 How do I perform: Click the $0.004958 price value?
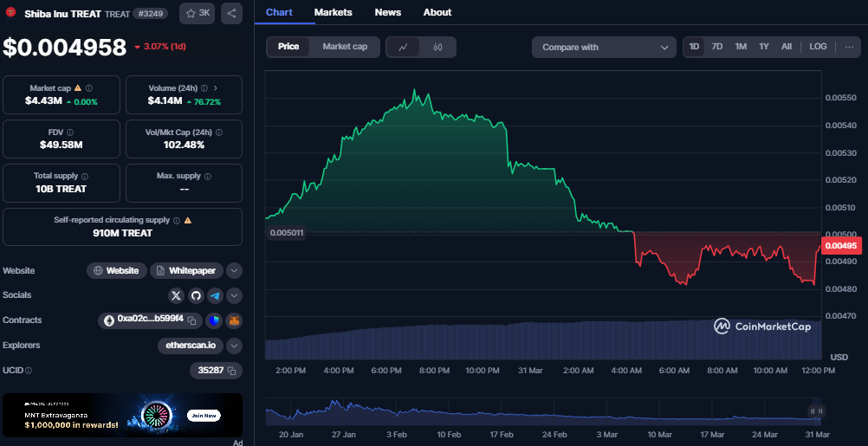[x=65, y=47]
